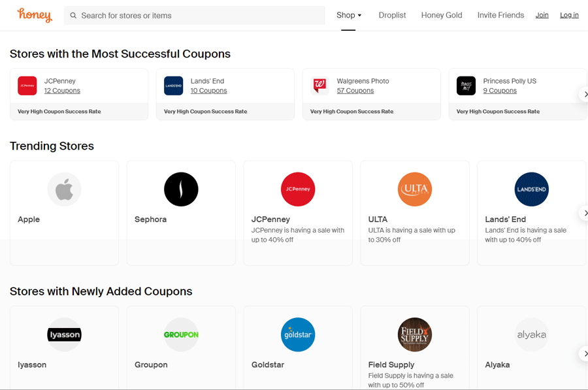Open the Groupon logo
Screen dimensions: 588x390
(x=181, y=334)
